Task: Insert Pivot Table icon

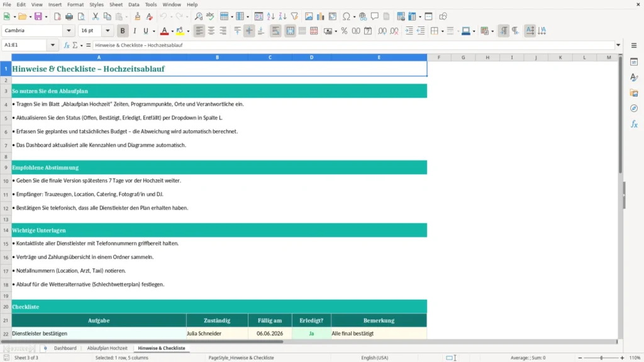Action: [x=332, y=16]
